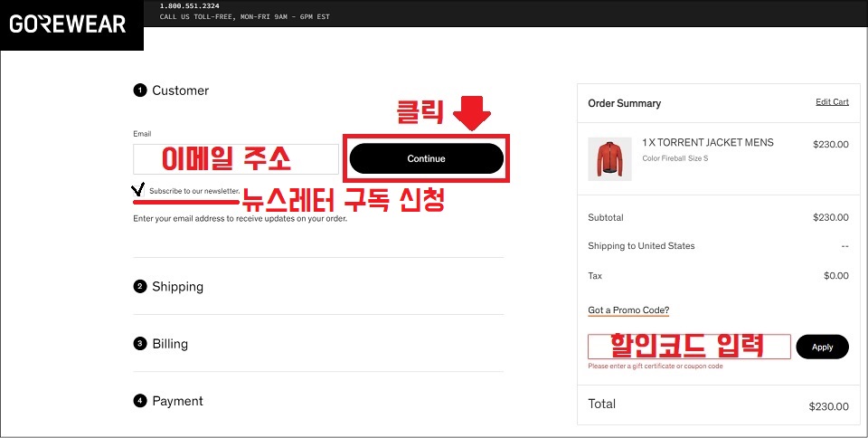Select the Billing step heading
Screen dimensions: 868x438
tap(170, 344)
